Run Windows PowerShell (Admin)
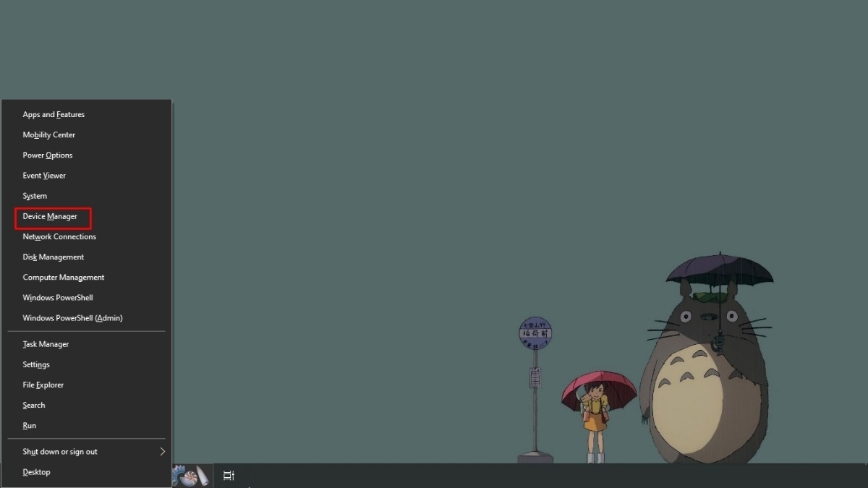The height and width of the screenshot is (488, 868). 72,318
